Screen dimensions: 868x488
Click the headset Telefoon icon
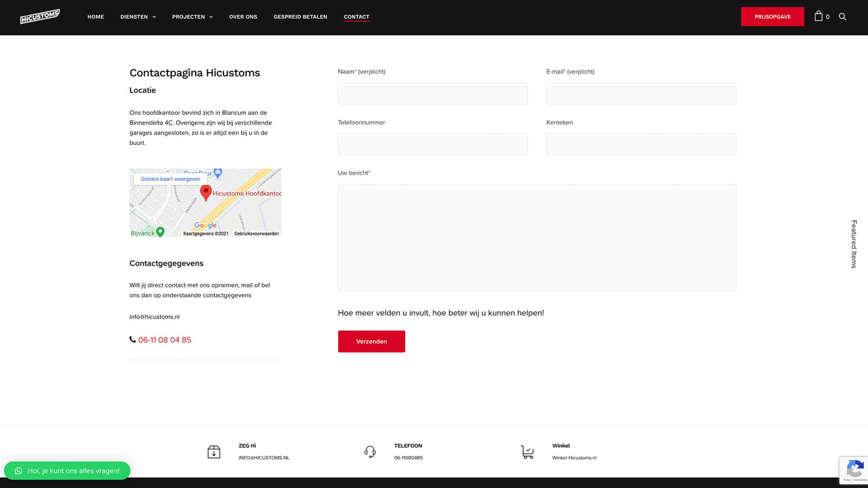(x=370, y=451)
